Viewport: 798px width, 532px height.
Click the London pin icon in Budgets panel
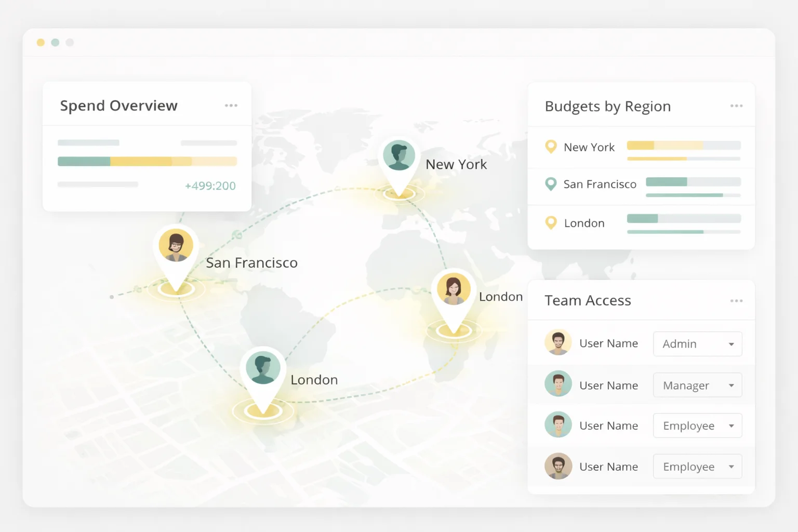551,223
